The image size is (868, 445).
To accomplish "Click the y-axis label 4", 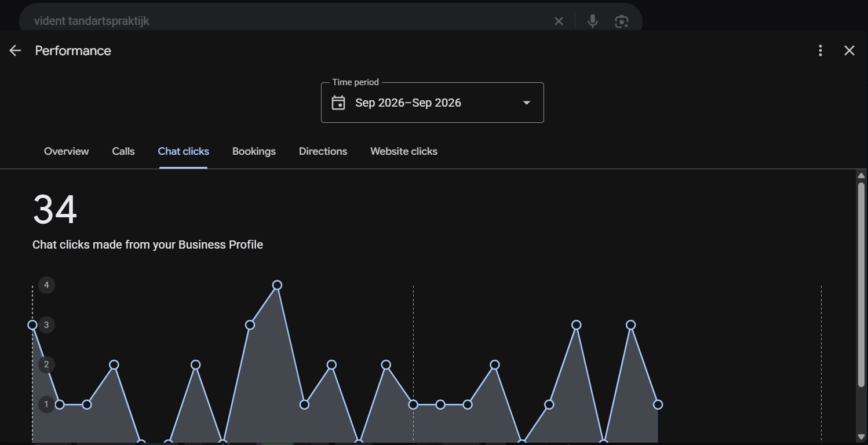I will pyautogui.click(x=46, y=285).
